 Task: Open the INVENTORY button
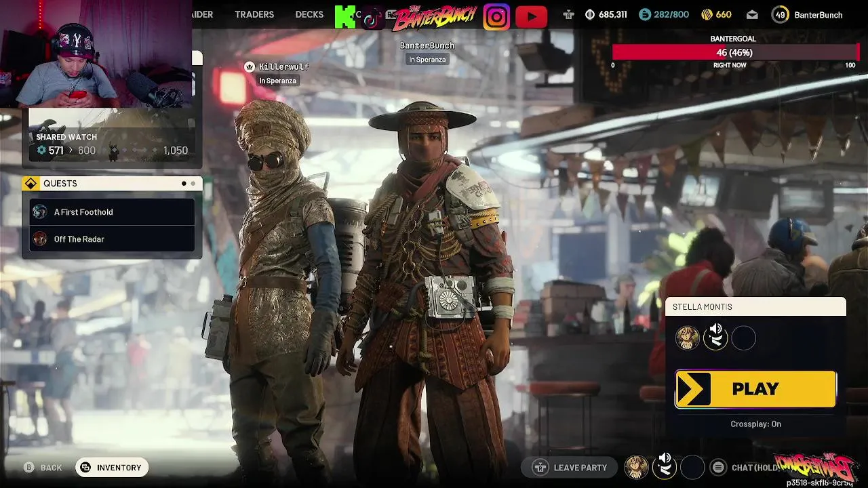pyautogui.click(x=112, y=468)
